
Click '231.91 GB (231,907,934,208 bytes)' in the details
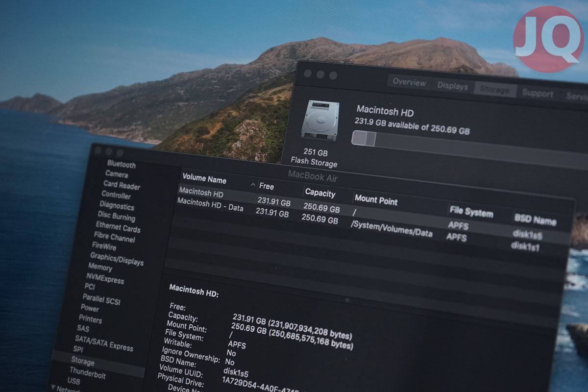[x=292, y=326]
